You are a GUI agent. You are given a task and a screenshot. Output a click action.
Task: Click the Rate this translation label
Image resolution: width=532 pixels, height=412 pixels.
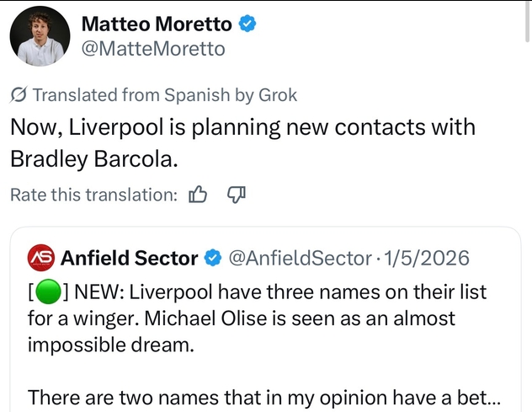(94, 195)
